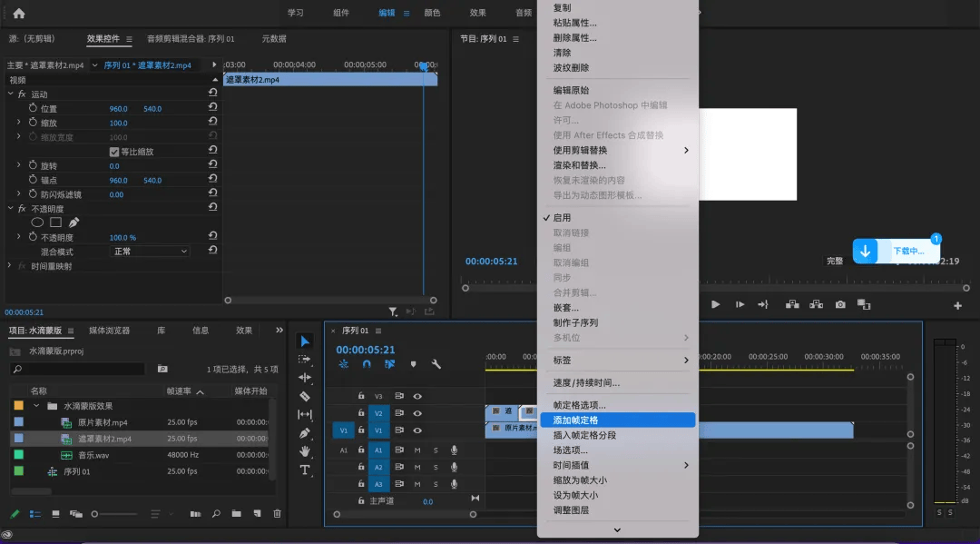Screen dimensions: 980x544
Task: Select the Slip tool
Action: pos(304,414)
